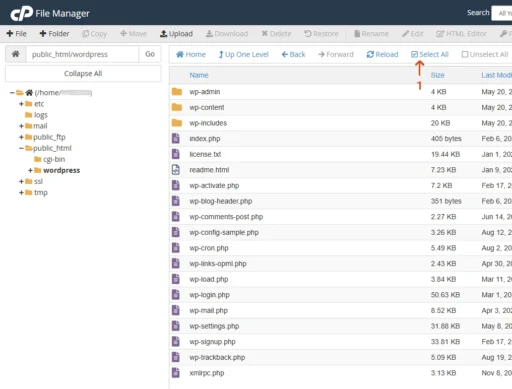
Task: Select the xmlrpc.php file name
Action: (x=207, y=373)
